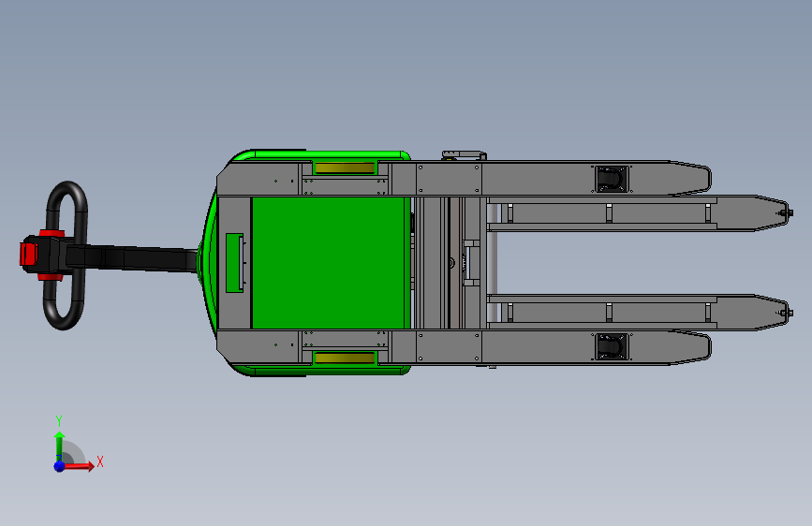
Task: Select the small green plate left of the cover
Action: tap(234, 263)
